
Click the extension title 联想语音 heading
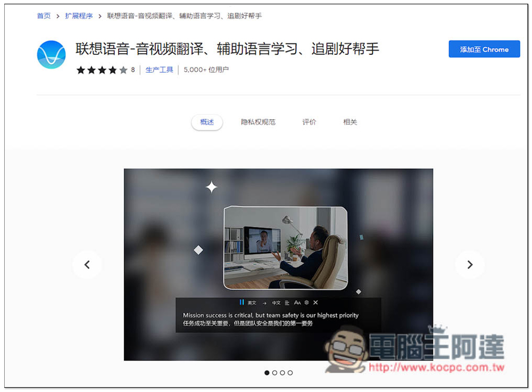click(227, 49)
